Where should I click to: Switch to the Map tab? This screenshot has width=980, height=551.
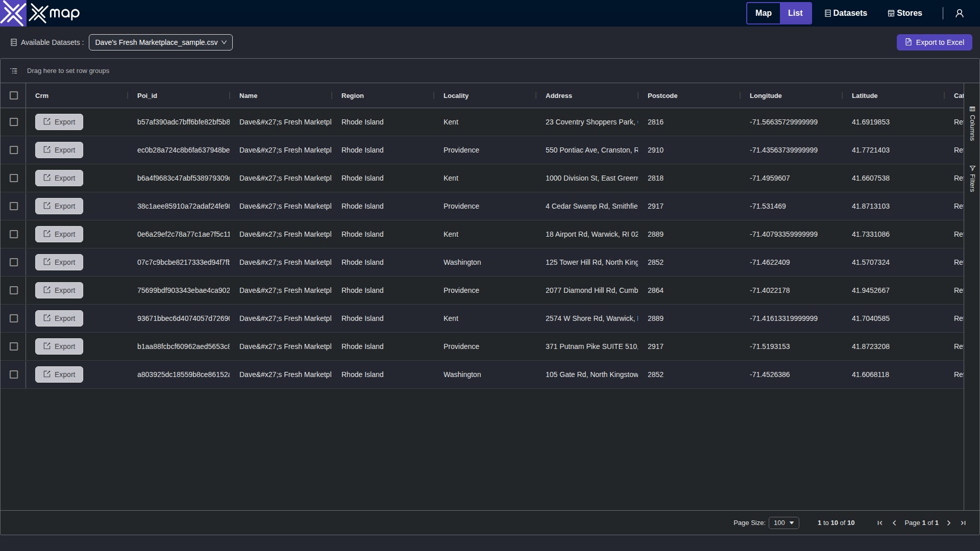[763, 13]
